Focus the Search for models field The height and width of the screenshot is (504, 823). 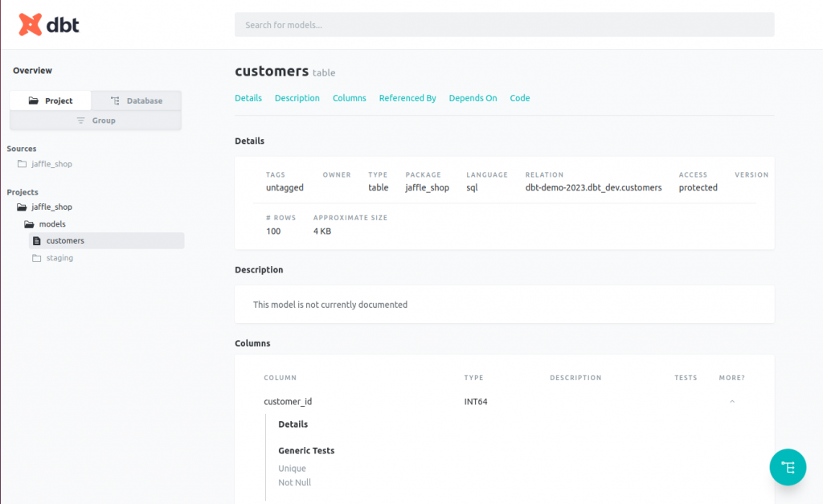(x=505, y=25)
